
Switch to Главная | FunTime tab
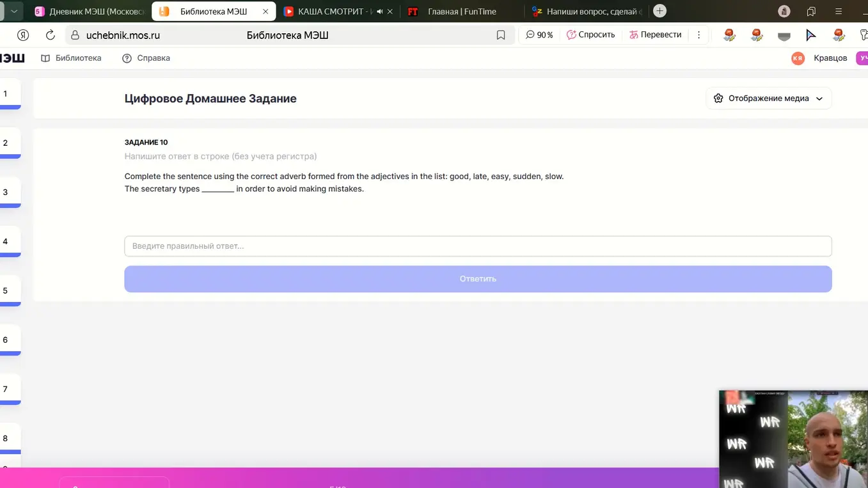click(462, 12)
